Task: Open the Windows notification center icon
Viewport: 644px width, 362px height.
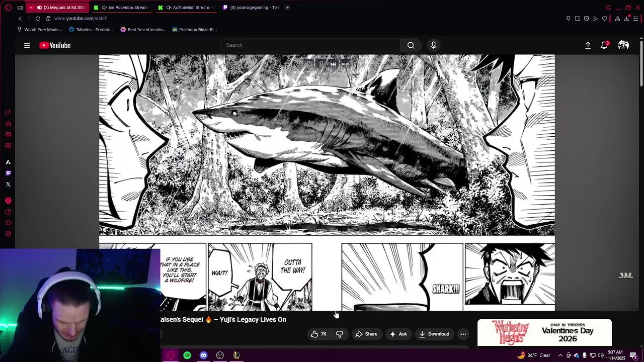Action: click(x=634, y=355)
